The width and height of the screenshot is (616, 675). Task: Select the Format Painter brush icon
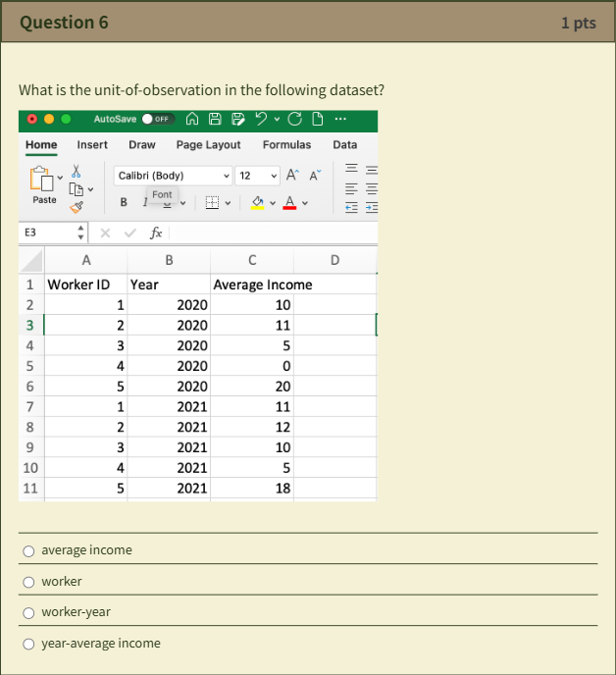click(x=77, y=207)
